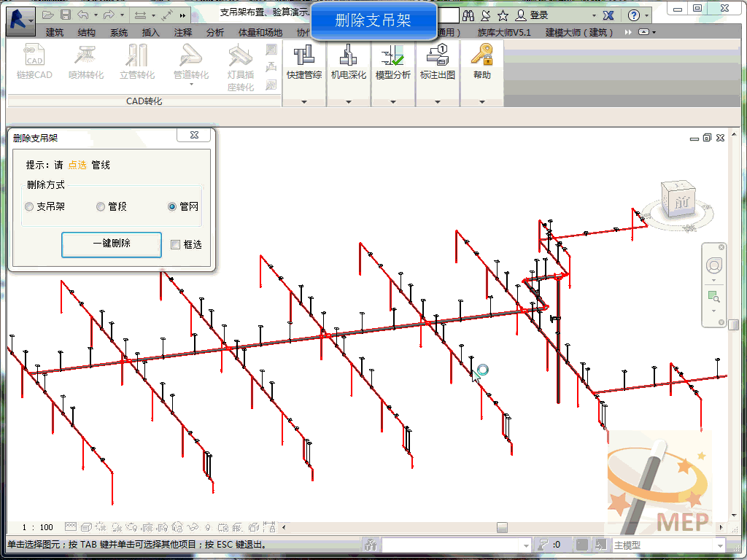The height and width of the screenshot is (560, 747).
Task: Click the Open folder icon in quick access toolbar
Action: [x=47, y=15]
